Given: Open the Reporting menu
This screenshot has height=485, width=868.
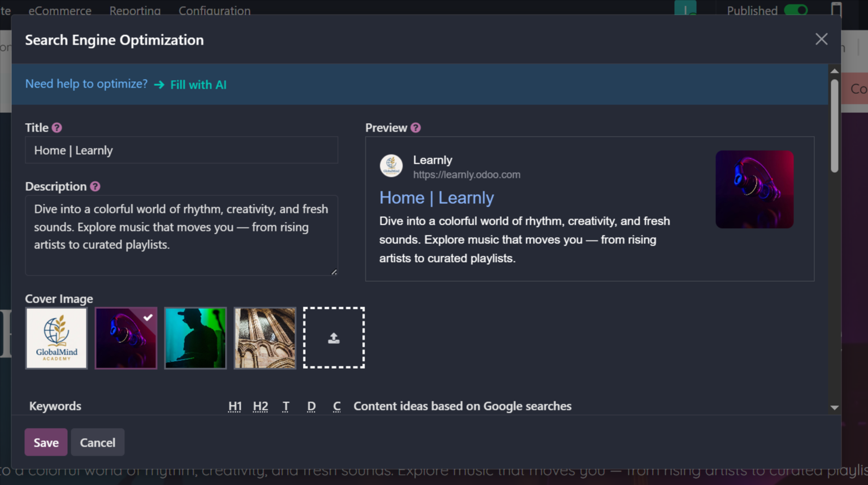Looking at the screenshot, I should [x=135, y=10].
